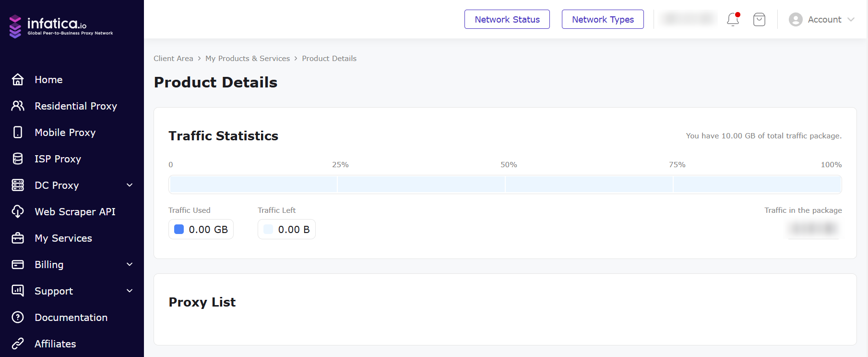Expand the Support submenu chevron
This screenshot has width=868, height=357.
[130, 291]
